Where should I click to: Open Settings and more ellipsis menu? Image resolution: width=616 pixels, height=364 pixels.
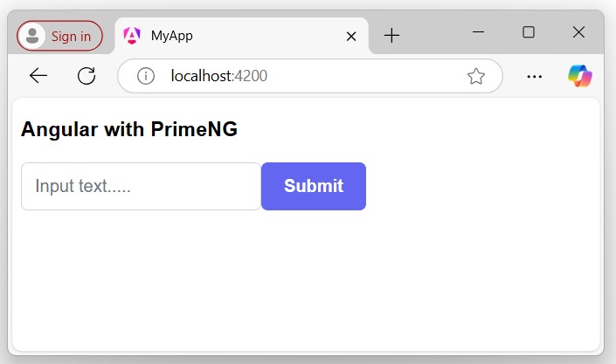coord(535,76)
